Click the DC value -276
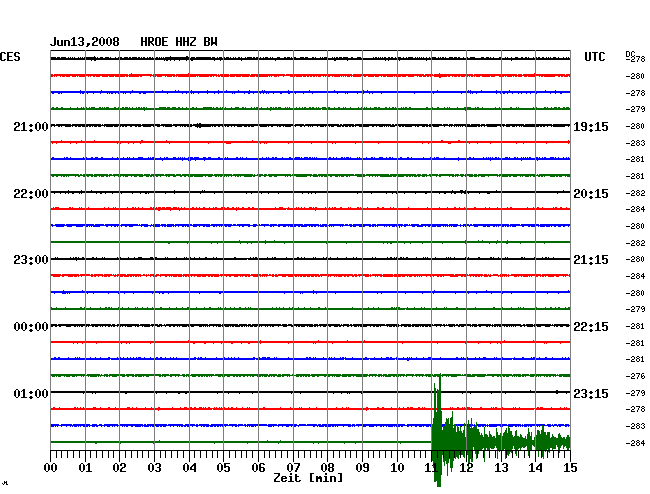Screen dimensions: 650x494 point(635,376)
